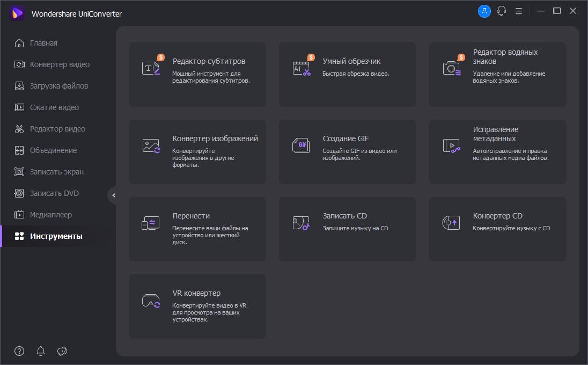
Task: Open the feedback icon in bottom sidebar
Action: coord(62,351)
